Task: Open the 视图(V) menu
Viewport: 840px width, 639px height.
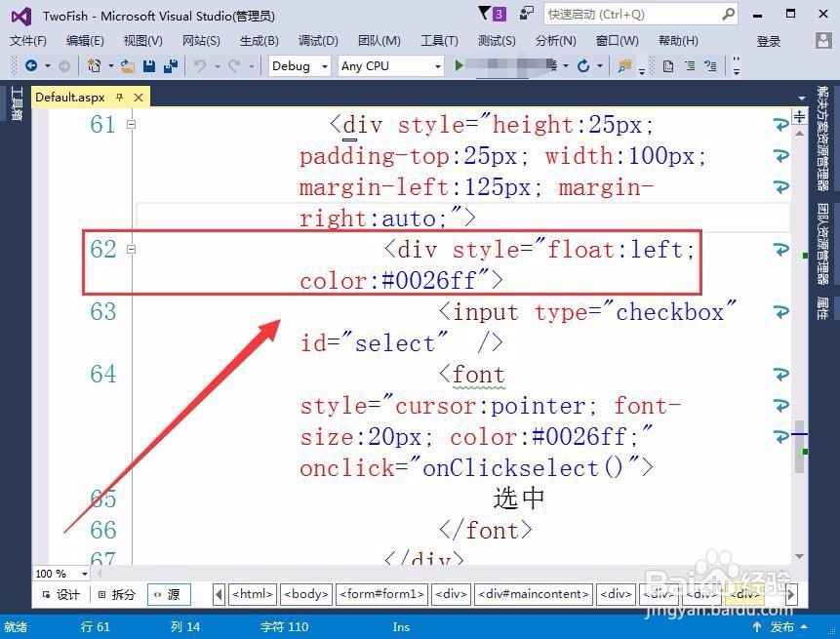Action: point(142,41)
